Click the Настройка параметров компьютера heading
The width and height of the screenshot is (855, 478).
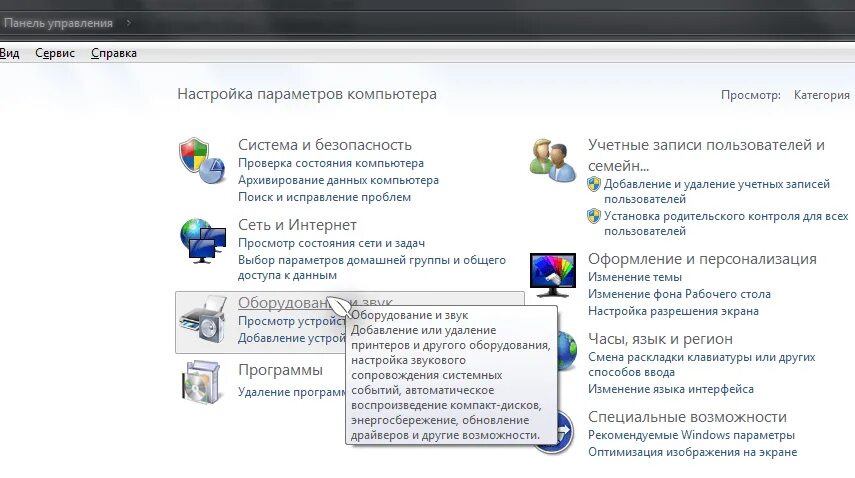(x=306, y=94)
